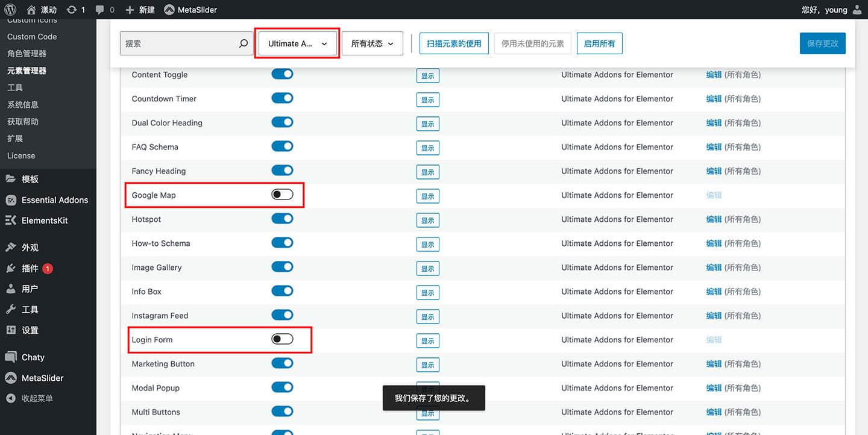Screen dimensions: 868x435
Task: Click 编辑 link for Countdown Timer
Action: click(x=714, y=99)
